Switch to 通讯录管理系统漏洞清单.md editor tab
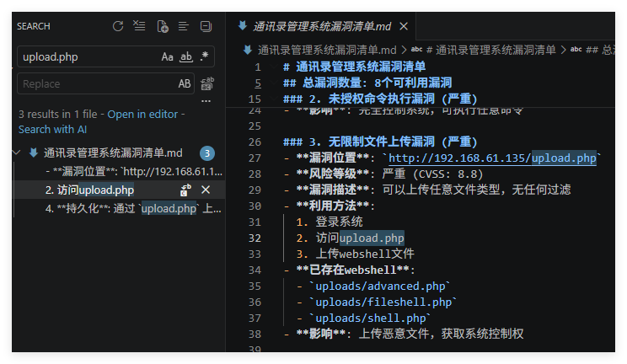This screenshot has width=627, height=364. pyautogui.click(x=322, y=26)
